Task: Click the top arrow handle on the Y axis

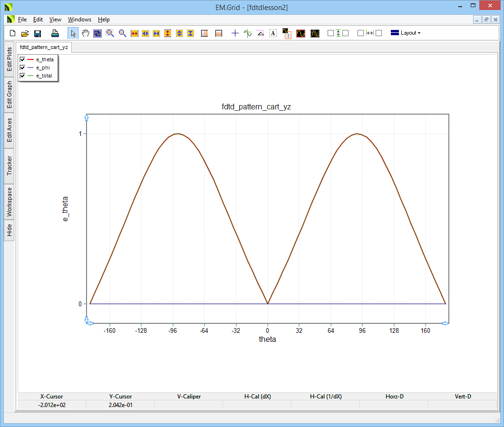Action: tap(87, 117)
